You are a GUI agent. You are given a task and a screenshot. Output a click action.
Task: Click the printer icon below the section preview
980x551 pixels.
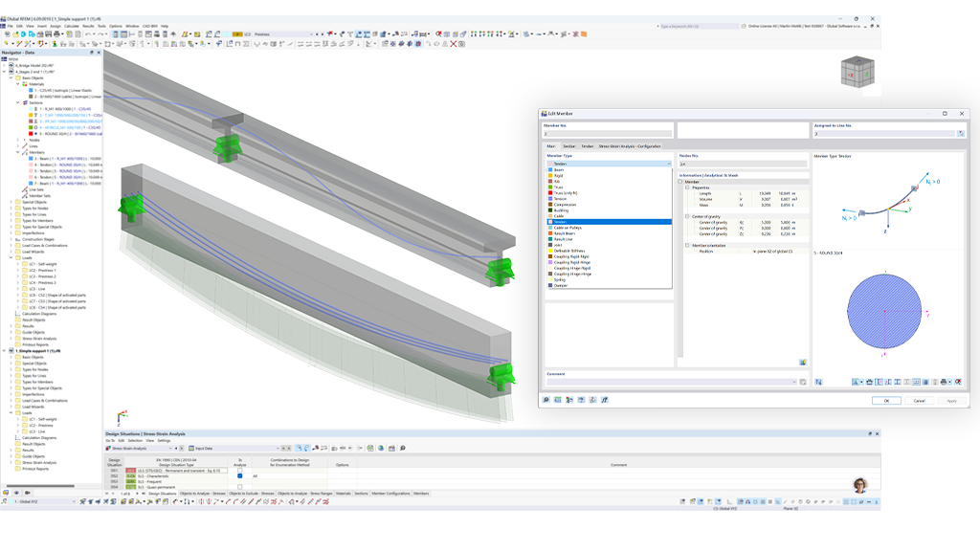click(x=944, y=383)
